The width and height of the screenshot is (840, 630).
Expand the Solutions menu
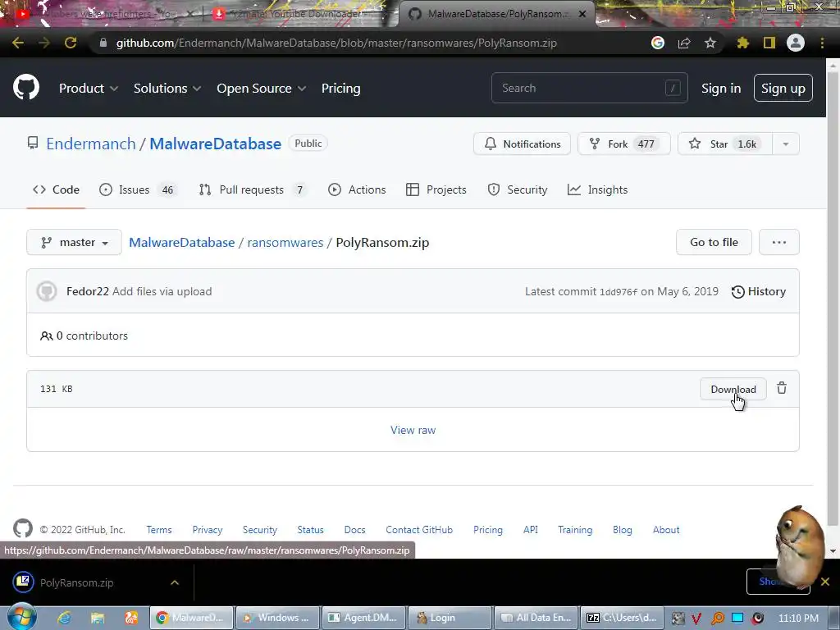coord(167,89)
